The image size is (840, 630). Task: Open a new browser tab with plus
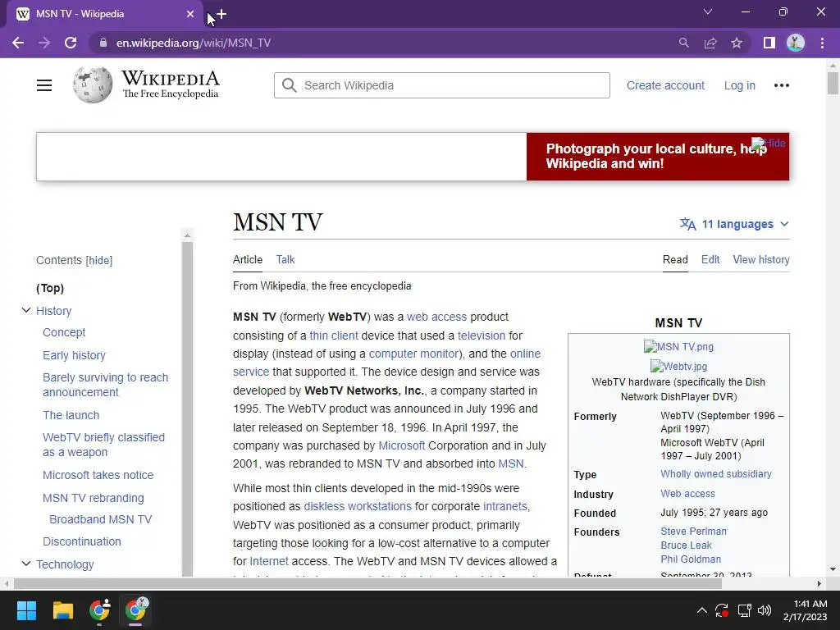point(221,15)
